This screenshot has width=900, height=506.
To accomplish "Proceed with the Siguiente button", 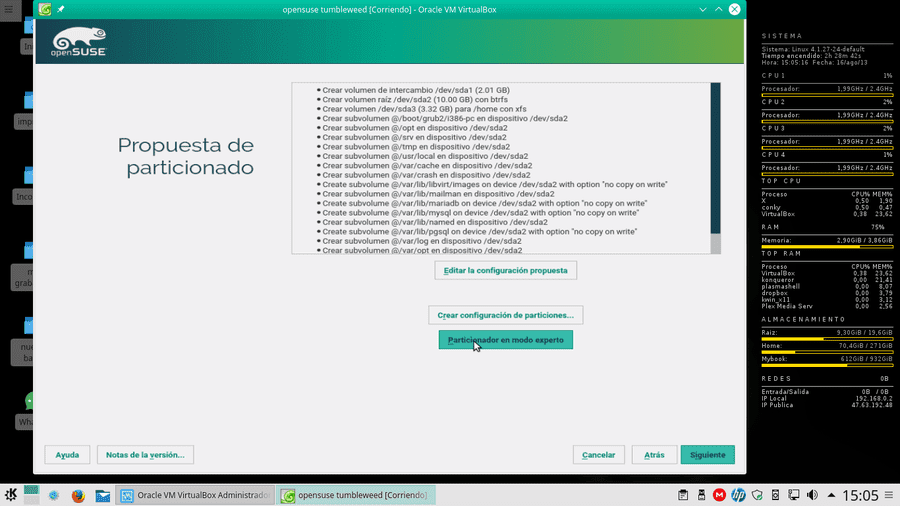I will point(708,454).
